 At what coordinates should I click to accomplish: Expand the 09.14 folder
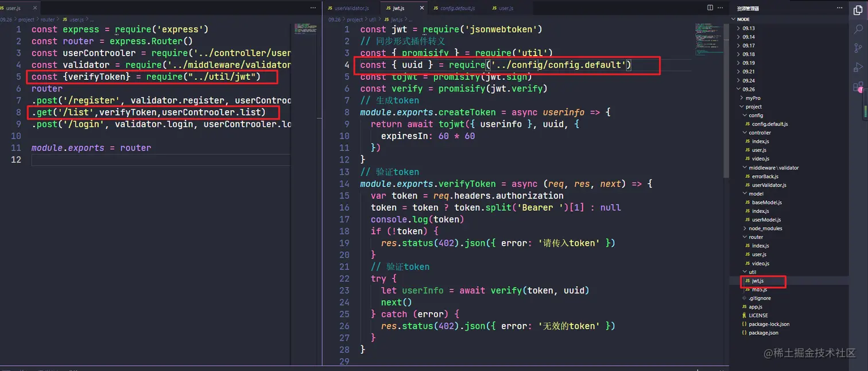748,37
